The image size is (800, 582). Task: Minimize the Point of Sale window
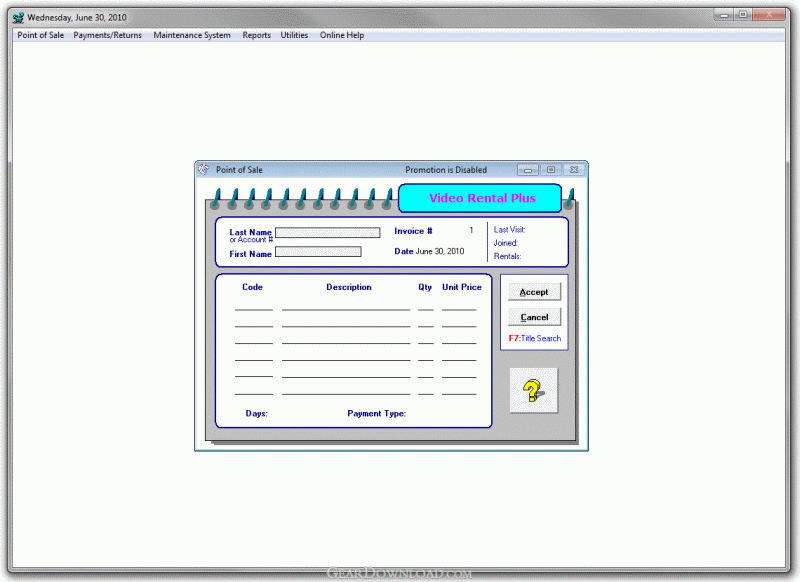(x=528, y=170)
